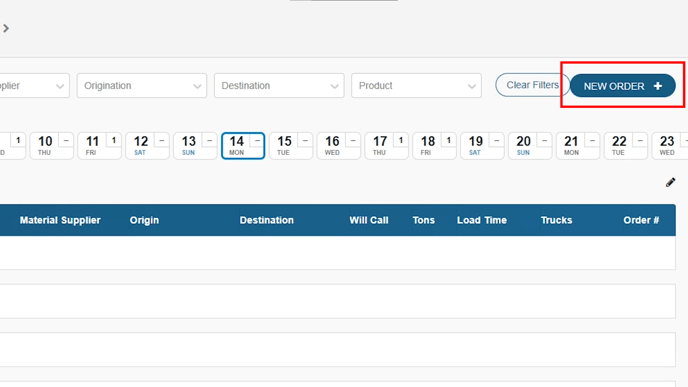Select date 20 SUN
Viewport: 688px width, 387px height.
click(530, 146)
